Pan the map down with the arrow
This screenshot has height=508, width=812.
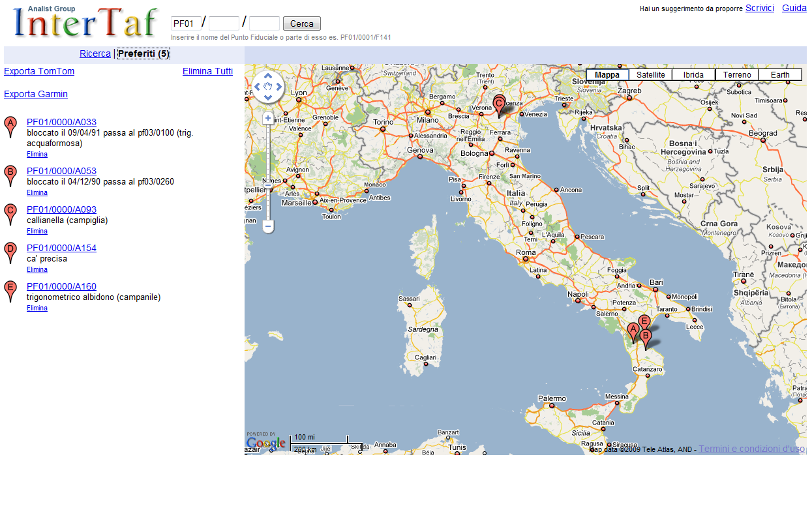[268, 98]
